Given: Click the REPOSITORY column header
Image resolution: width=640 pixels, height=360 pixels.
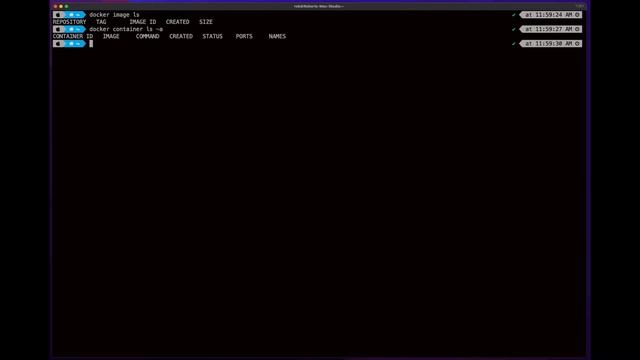Looking at the screenshot, I should pos(69,22).
